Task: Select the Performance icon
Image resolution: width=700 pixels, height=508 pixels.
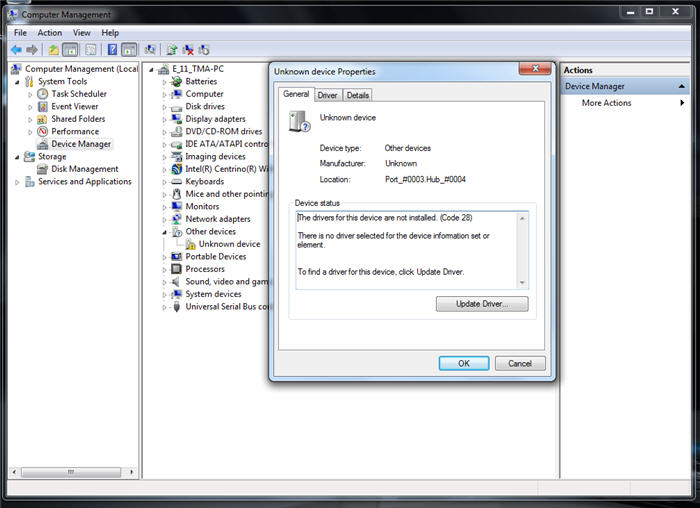Action: click(42, 131)
